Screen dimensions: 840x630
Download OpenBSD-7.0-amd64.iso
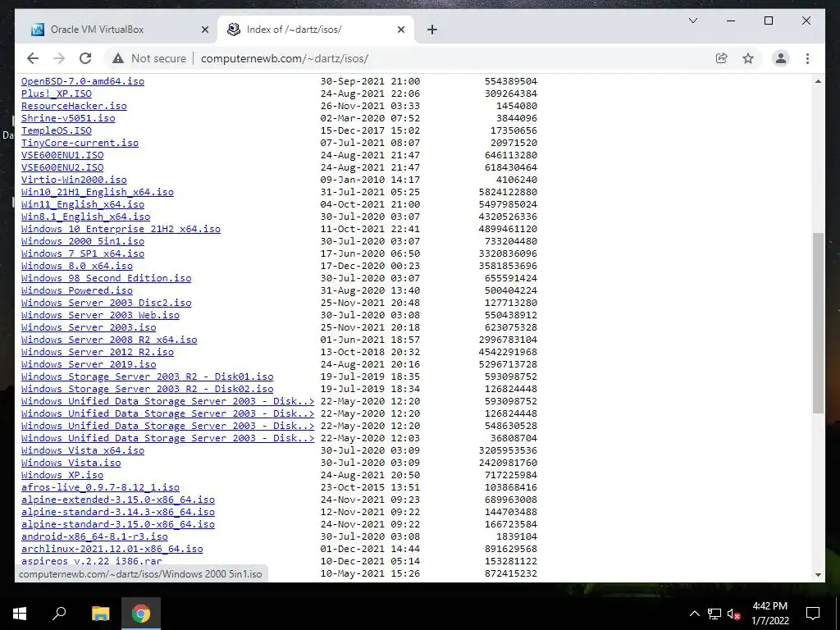tap(83, 81)
